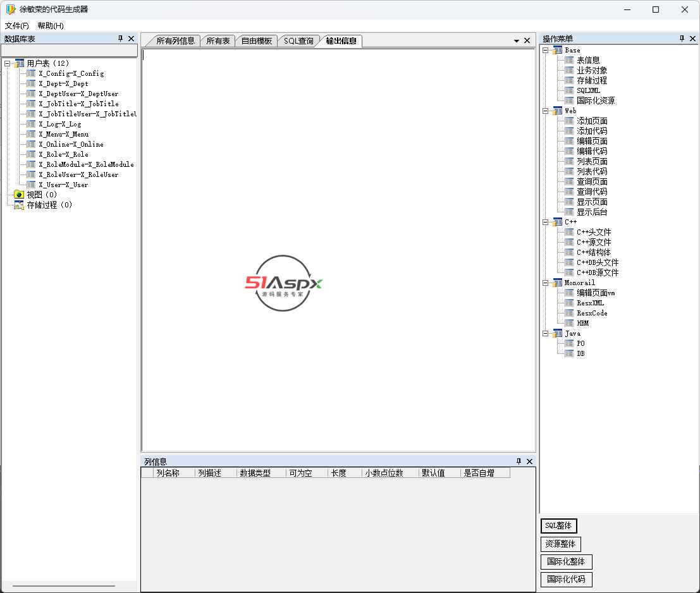Collapse the C++ group
This screenshot has height=593, width=700.
pyautogui.click(x=545, y=222)
